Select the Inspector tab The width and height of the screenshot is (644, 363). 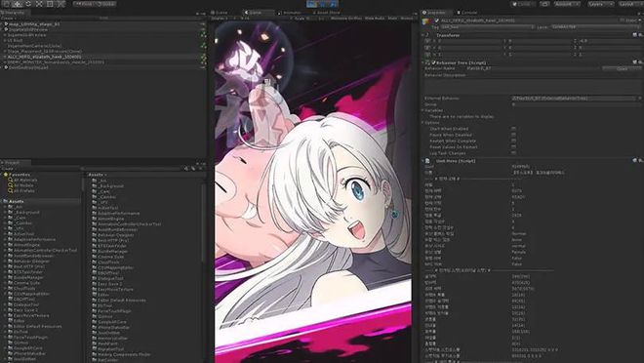pos(436,13)
